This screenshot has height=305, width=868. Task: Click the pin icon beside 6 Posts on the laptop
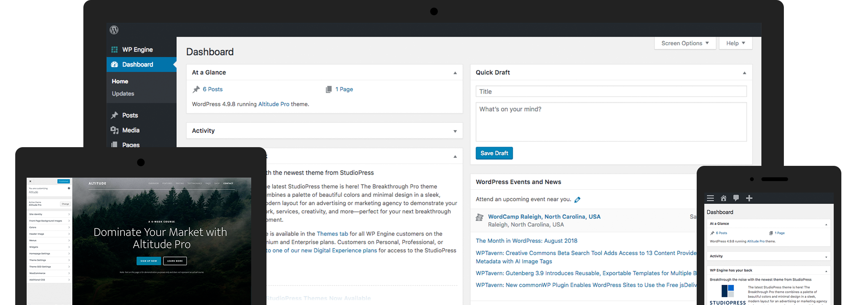[196, 89]
